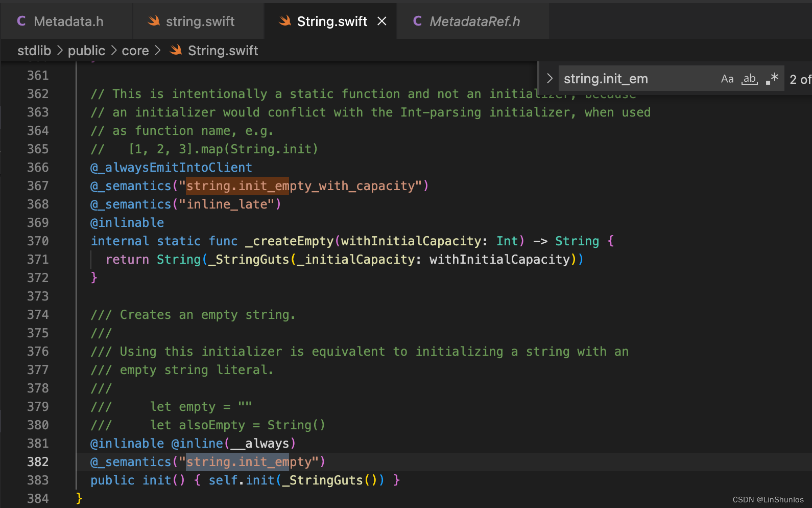The height and width of the screenshot is (508, 812).
Task: Click the public breadcrumb
Action: pos(86,51)
